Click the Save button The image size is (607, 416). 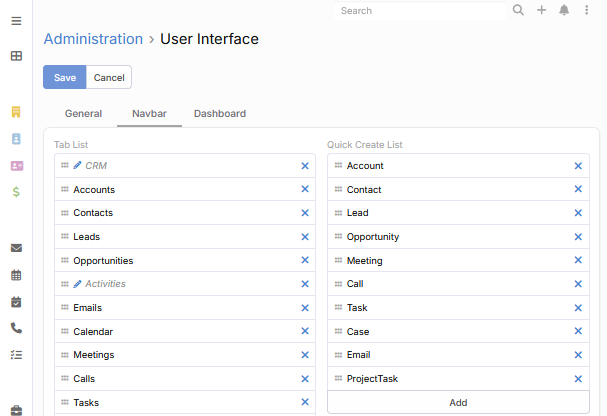pyautogui.click(x=64, y=78)
